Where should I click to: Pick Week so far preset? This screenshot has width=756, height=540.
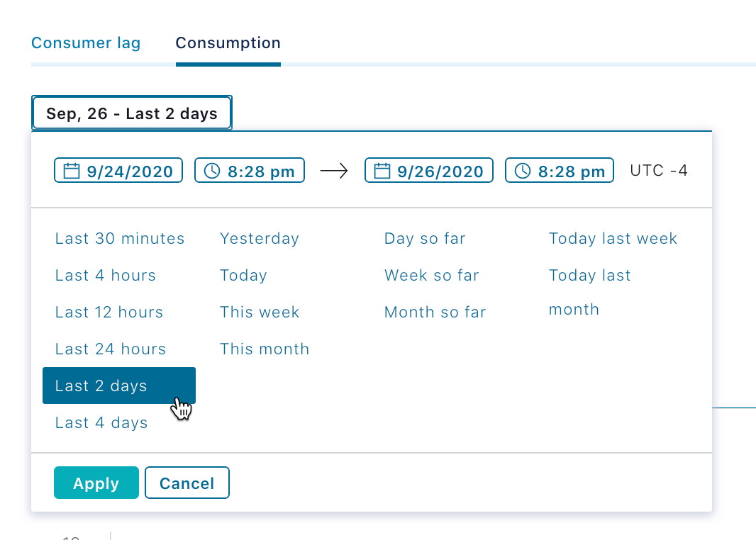431,275
